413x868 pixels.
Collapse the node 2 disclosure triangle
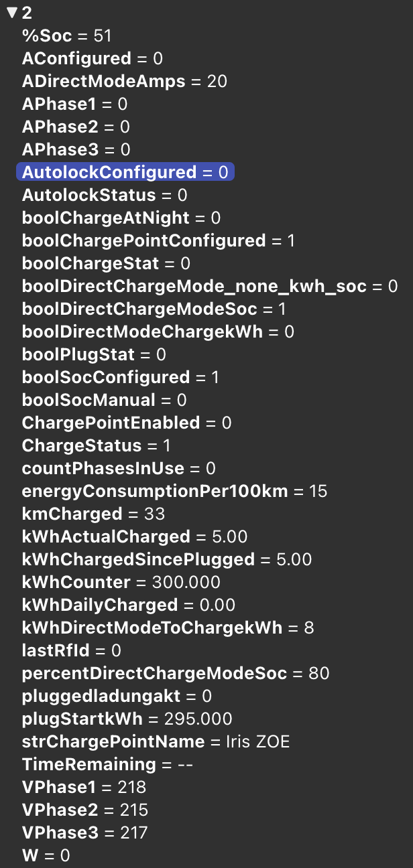(11, 13)
